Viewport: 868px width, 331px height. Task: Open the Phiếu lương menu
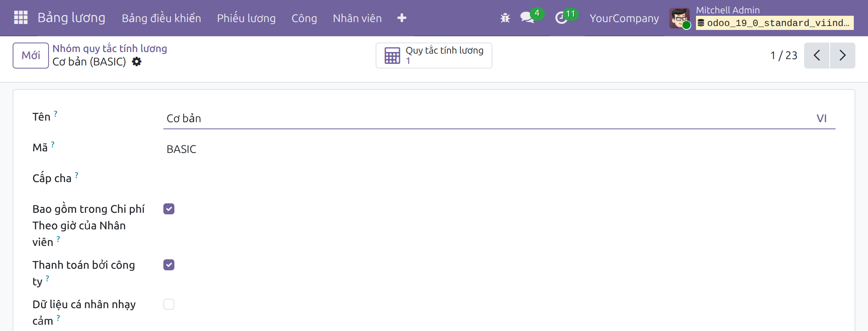(x=246, y=18)
